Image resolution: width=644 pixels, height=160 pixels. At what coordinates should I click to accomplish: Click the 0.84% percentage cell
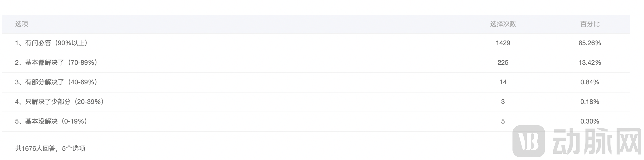pos(590,82)
